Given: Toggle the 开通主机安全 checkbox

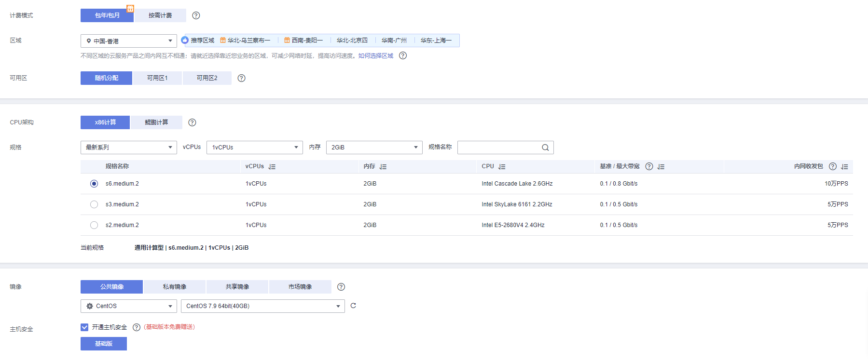Looking at the screenshot, I should pyautogui.click(x=84, y=327).
